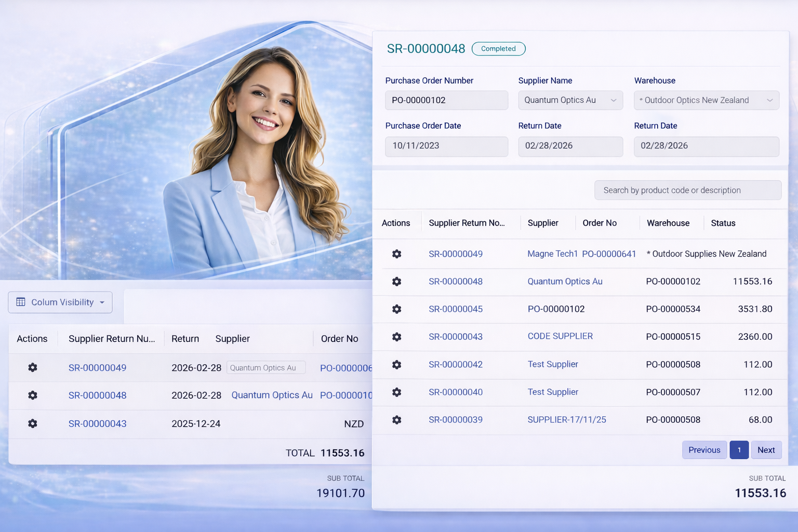Click the Previous pagination button

[x=704, y=450]
